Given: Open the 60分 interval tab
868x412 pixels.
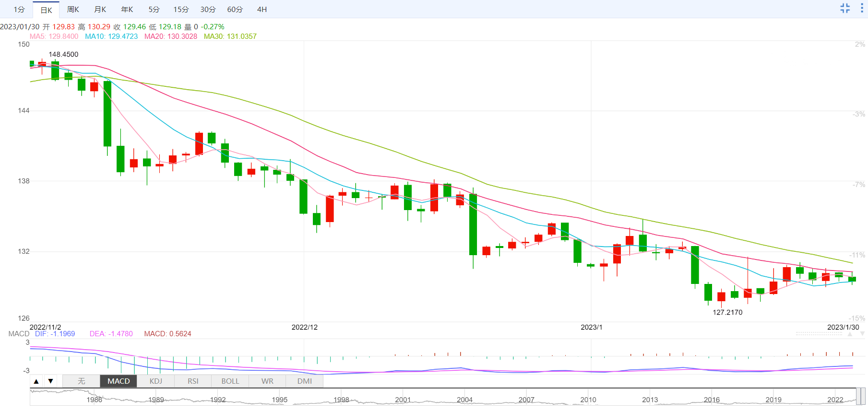Looking at the screenshot, I should [x=235, y=10].
